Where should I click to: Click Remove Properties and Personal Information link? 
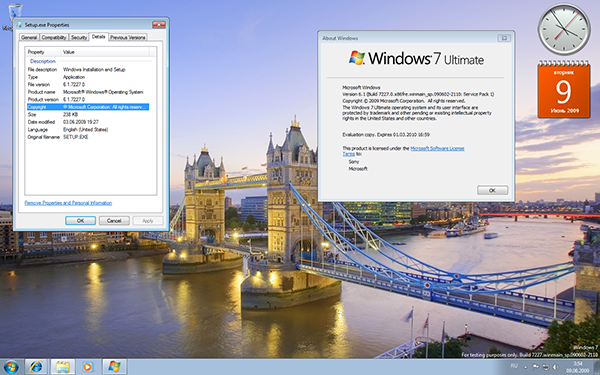pos(68,203)
